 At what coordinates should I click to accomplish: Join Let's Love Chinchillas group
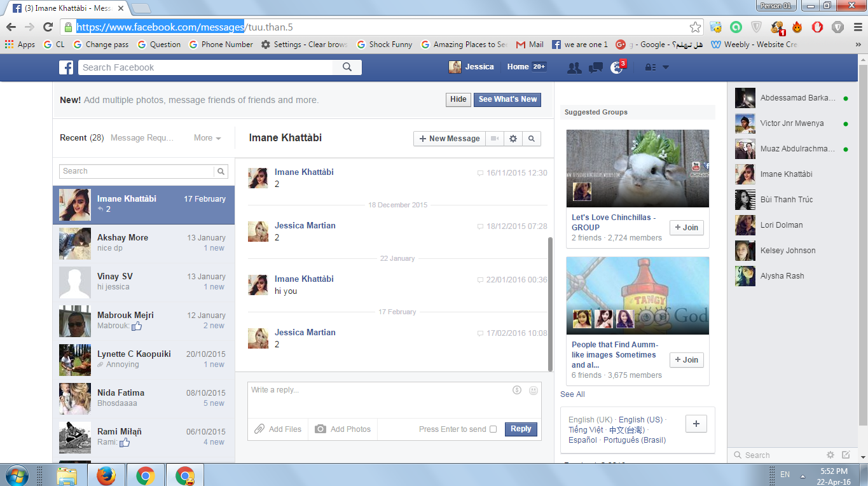point(687,228)
